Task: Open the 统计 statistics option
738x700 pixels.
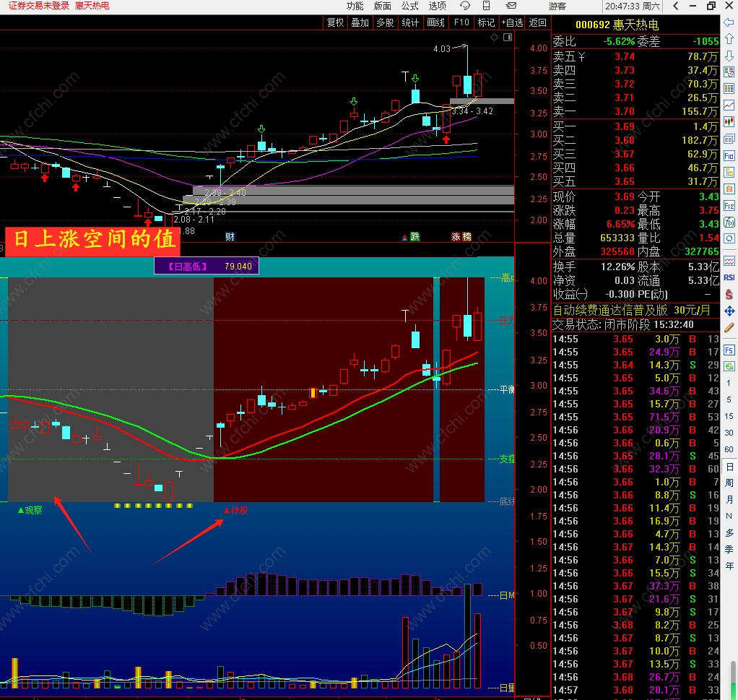Action: coord(410,22)
